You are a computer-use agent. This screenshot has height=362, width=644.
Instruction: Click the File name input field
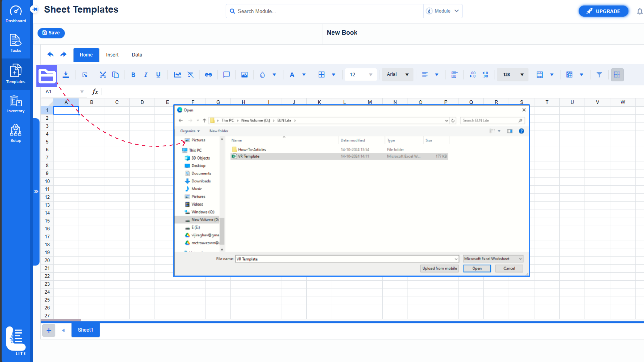347,259
